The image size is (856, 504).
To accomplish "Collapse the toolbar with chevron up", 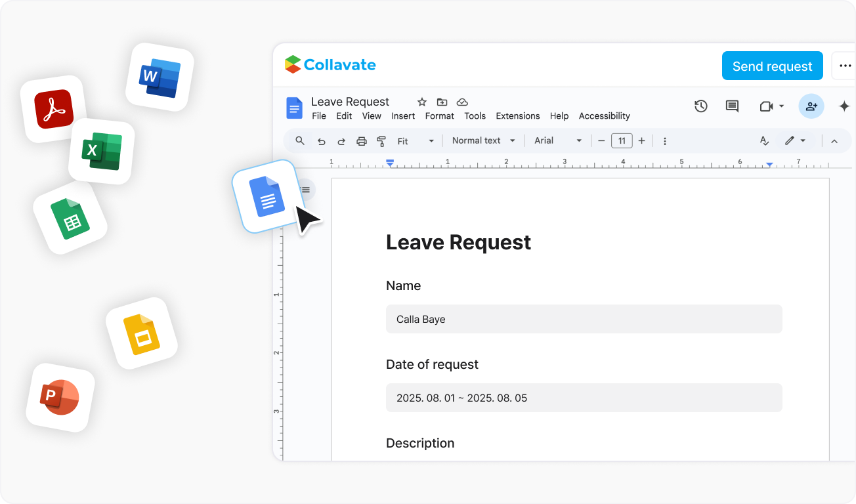I will pos(834,141).
